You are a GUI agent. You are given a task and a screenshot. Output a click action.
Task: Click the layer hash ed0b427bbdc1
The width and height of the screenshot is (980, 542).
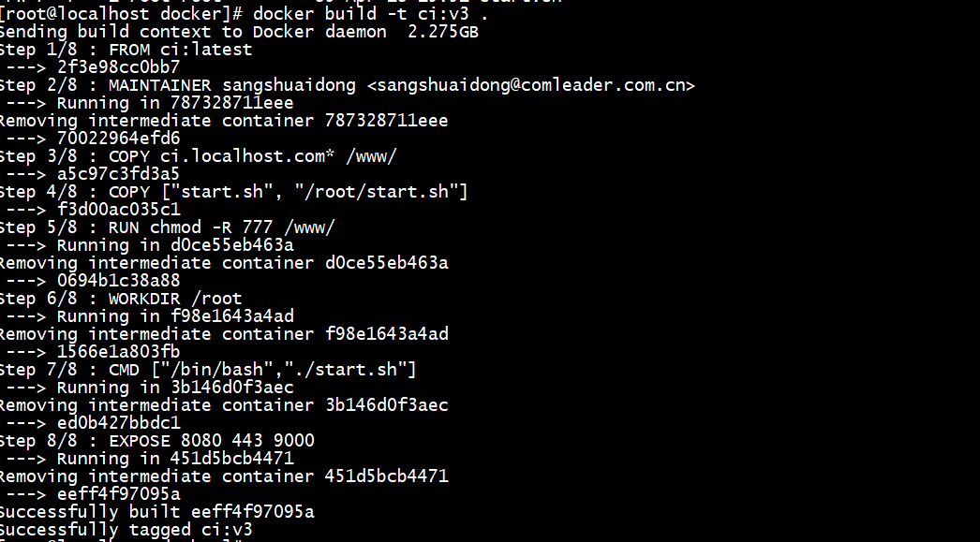point(119,423)
